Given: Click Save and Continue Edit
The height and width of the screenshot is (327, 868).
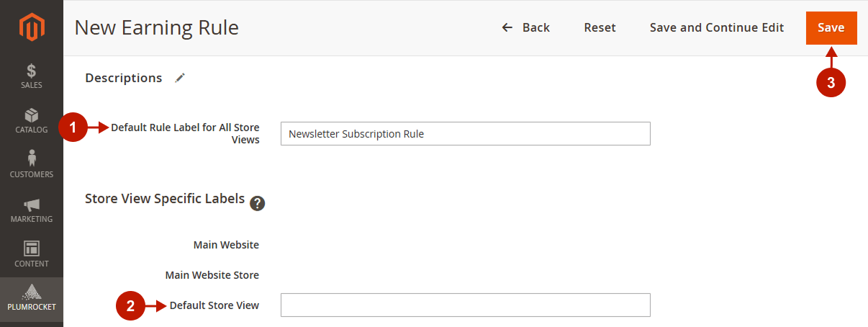Looking at the screenshot, I should [716, 27].
